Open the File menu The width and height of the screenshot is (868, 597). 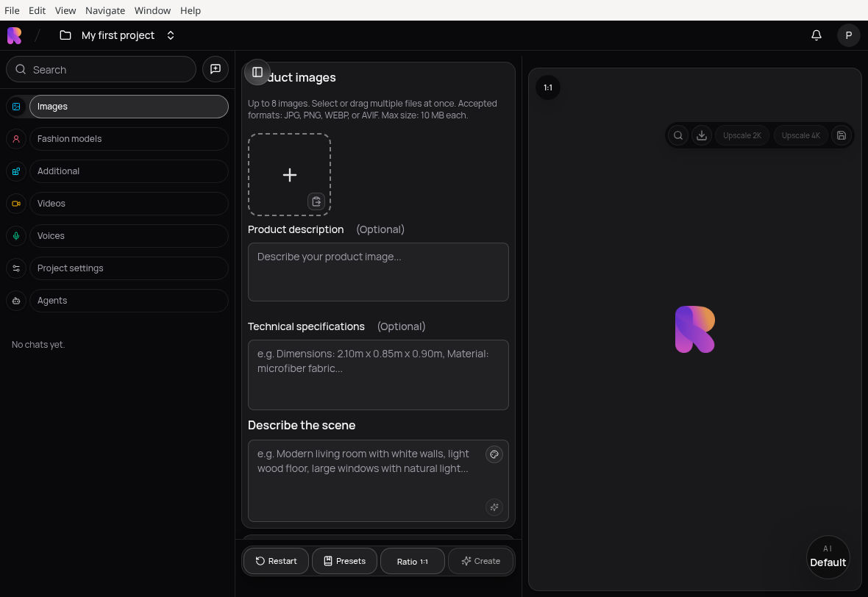coord(12,10)
